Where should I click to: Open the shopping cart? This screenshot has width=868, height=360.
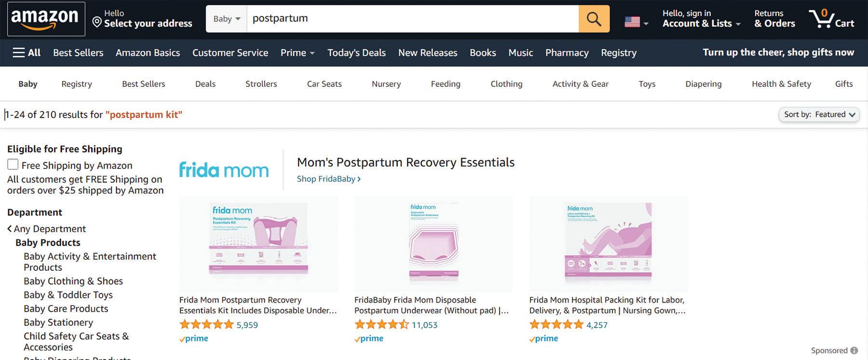point(831,19)
